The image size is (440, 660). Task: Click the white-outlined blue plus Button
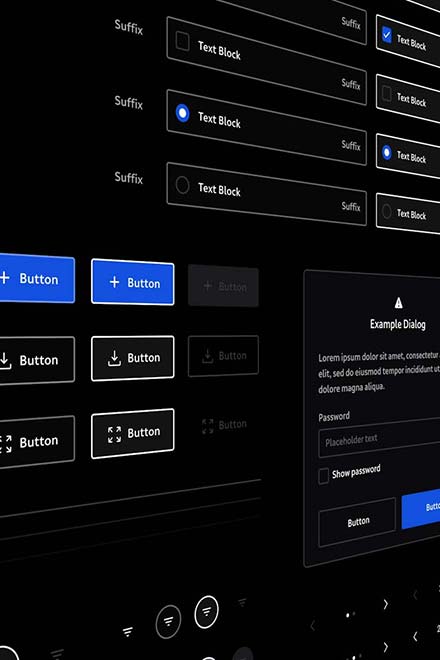point(133,282)
